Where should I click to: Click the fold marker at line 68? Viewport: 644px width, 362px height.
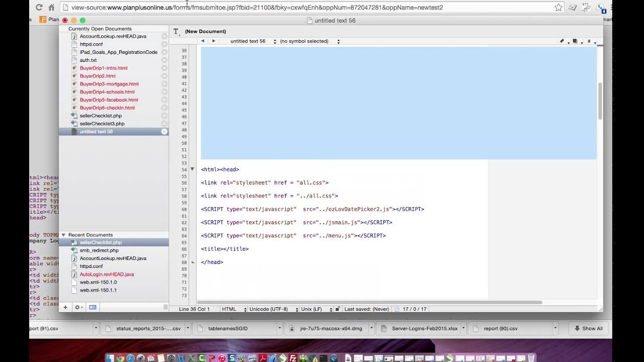pos(192,262)
